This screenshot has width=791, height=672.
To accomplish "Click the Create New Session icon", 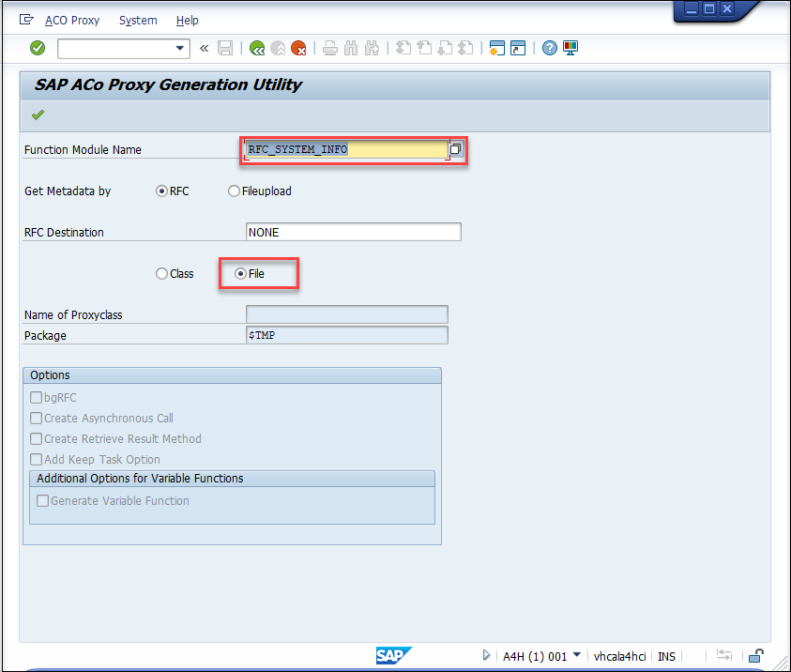I will click(x=497, y=48).
